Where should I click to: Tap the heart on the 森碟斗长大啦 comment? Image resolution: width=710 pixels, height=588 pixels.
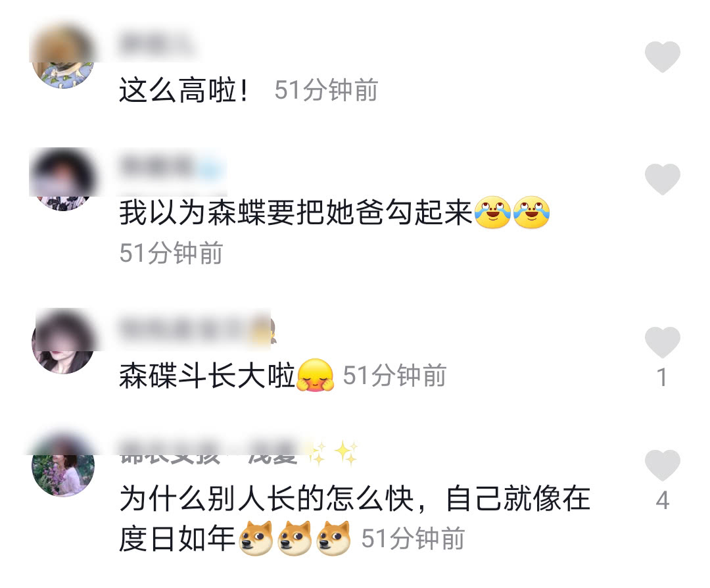click(x=663, y=342)
